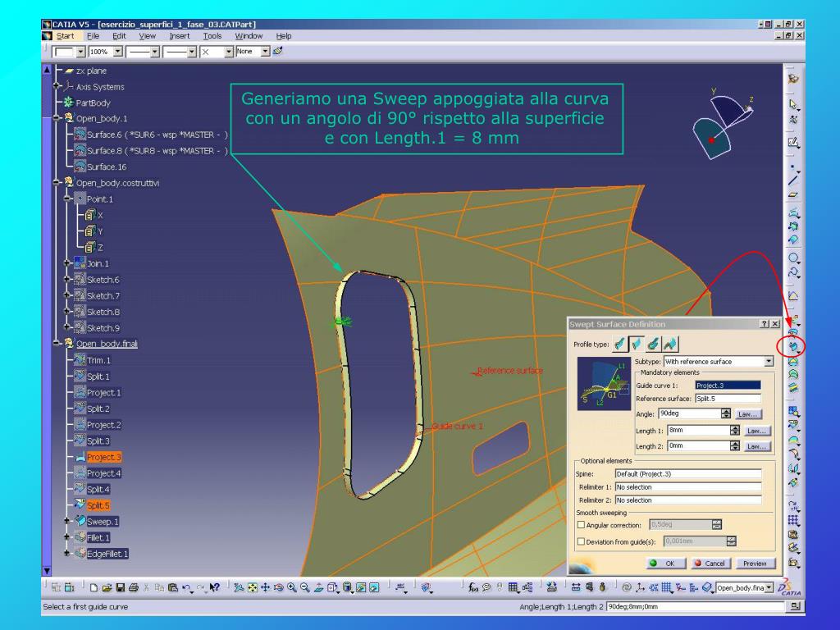Open the graphic color swatch dropdown
840x630 pixels.
tap(80, 52)
